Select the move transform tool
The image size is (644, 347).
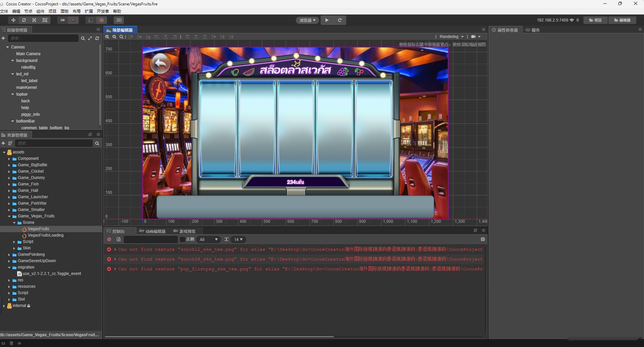pyautogui.click(x=13, y=20)
